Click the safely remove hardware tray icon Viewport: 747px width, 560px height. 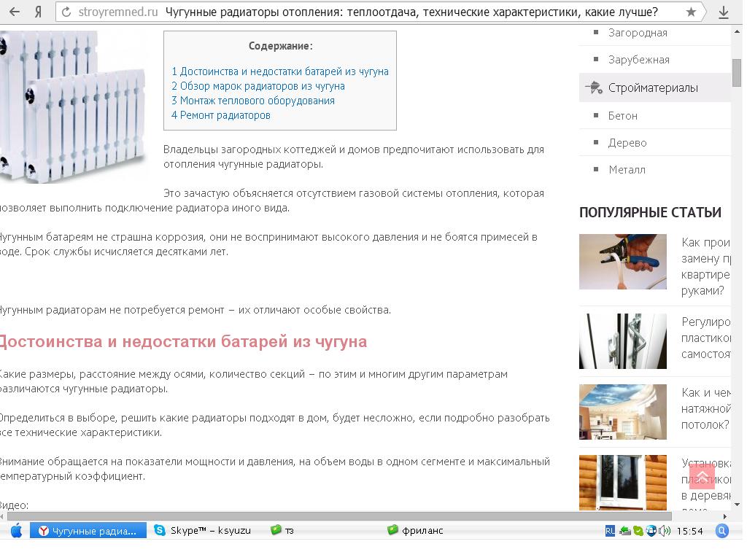(x=625, y=531)
